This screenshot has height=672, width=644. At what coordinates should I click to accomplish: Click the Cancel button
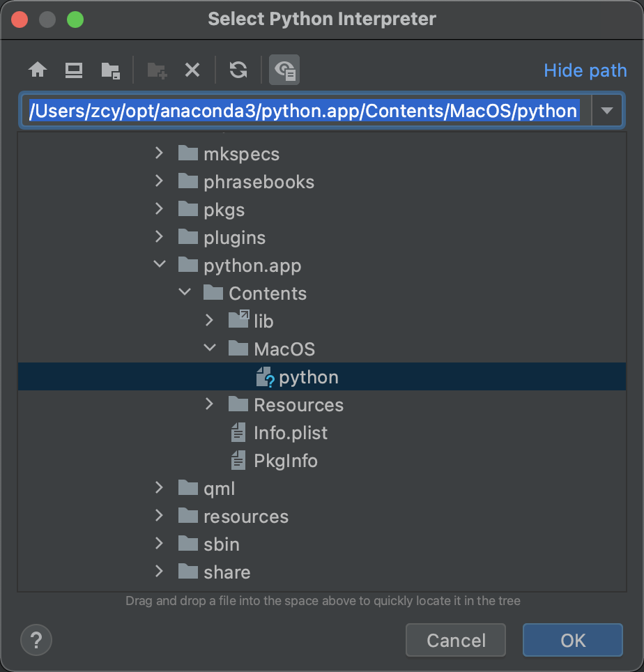tap(456, 641)
